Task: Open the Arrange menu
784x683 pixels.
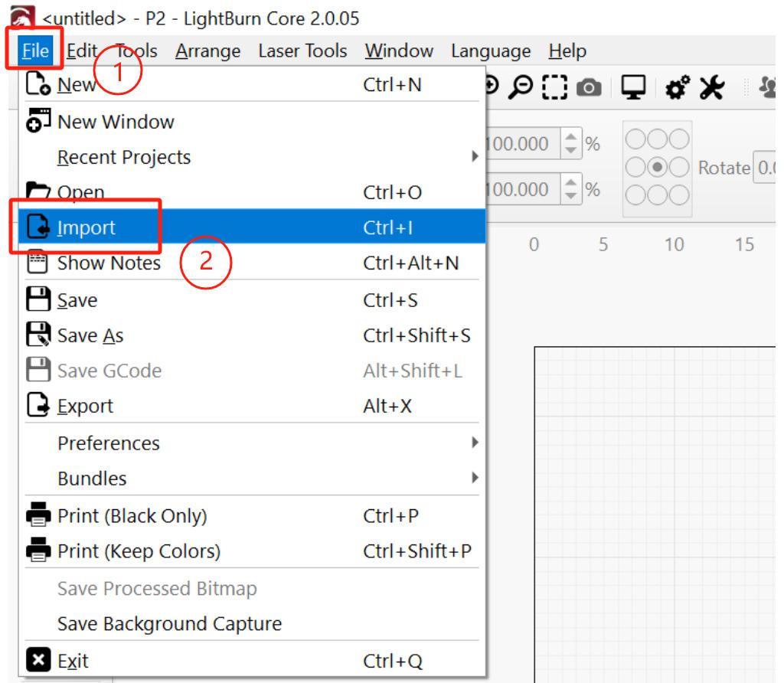Action: 207,51
